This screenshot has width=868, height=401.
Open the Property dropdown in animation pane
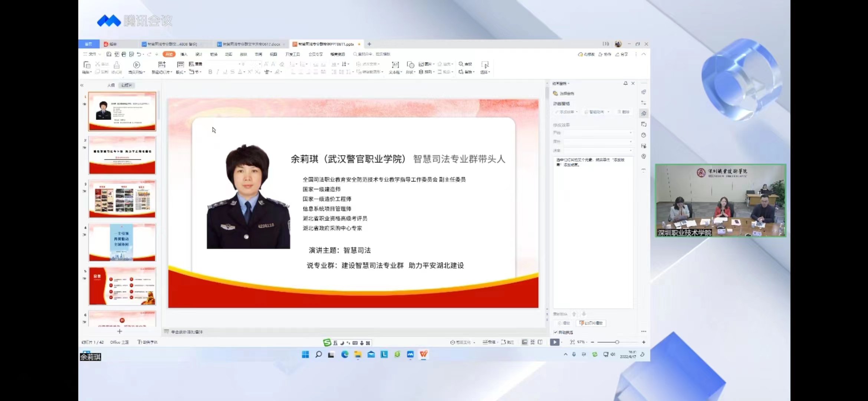[x=598, y=141]
